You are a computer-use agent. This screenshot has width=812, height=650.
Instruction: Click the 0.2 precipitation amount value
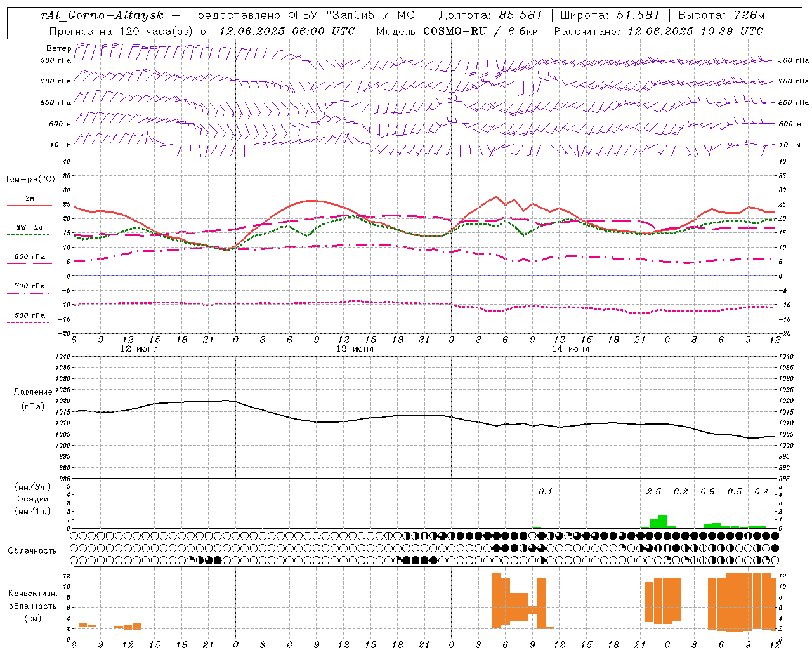coord(681,492)
